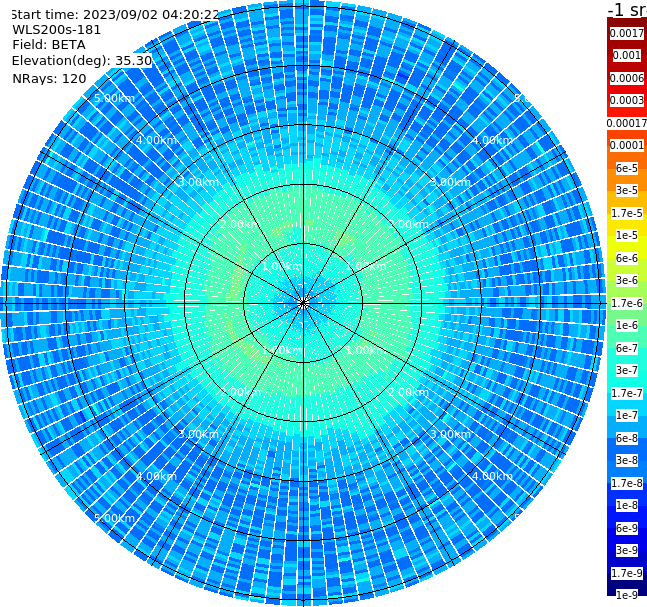The width and height of the screenshot is (647, 607).
Task: Select the lower-right 3.00km range label
Action: 451,434
